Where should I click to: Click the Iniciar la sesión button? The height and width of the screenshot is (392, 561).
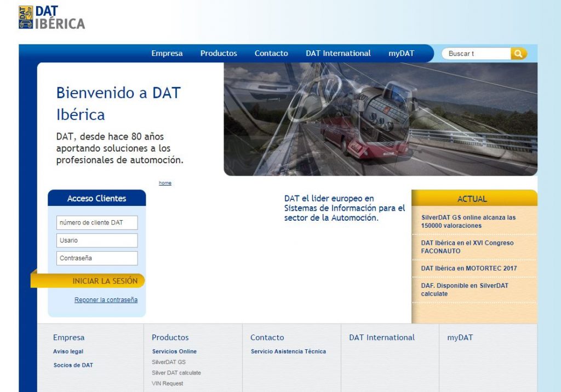click(88, 281)
